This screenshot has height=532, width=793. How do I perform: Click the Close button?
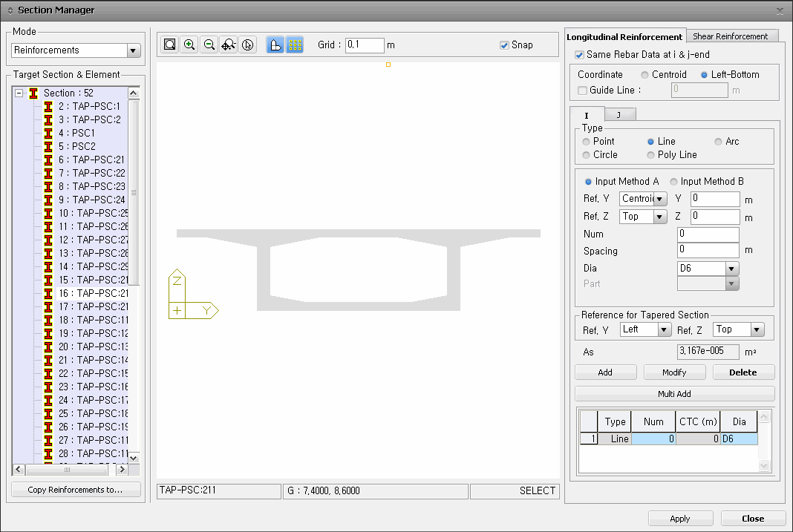click(753, 519)
